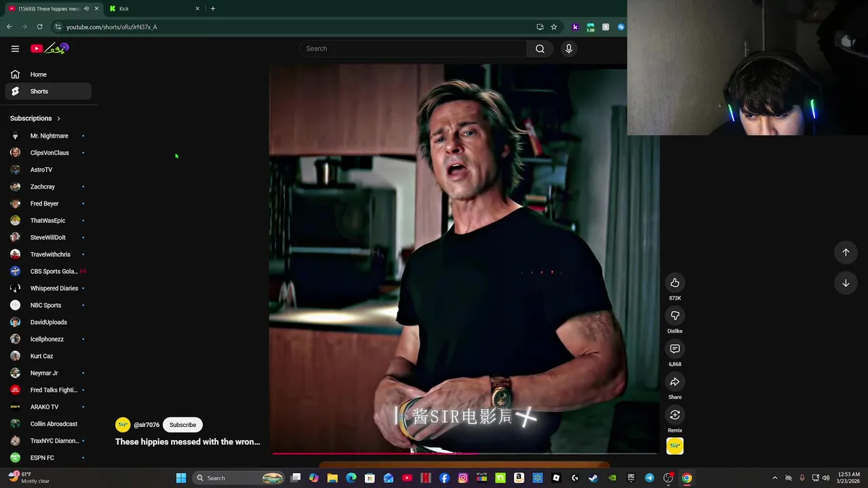
Task: Open Whispered Diaries channel
Action: 48,288
